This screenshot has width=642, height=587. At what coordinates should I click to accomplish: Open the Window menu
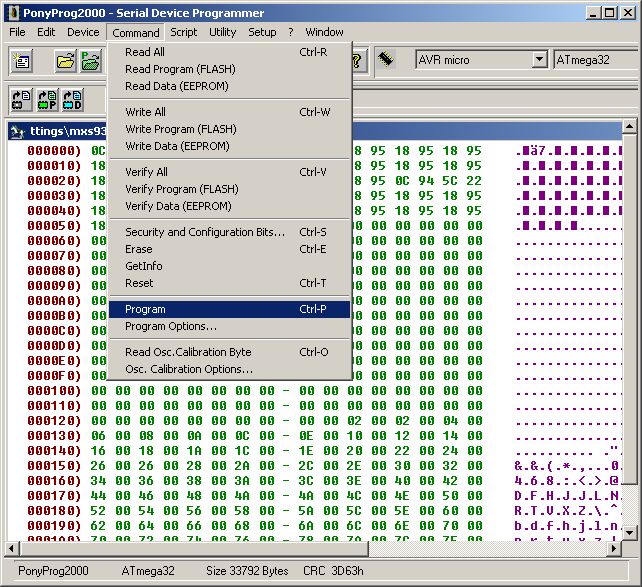coord(324,32)
